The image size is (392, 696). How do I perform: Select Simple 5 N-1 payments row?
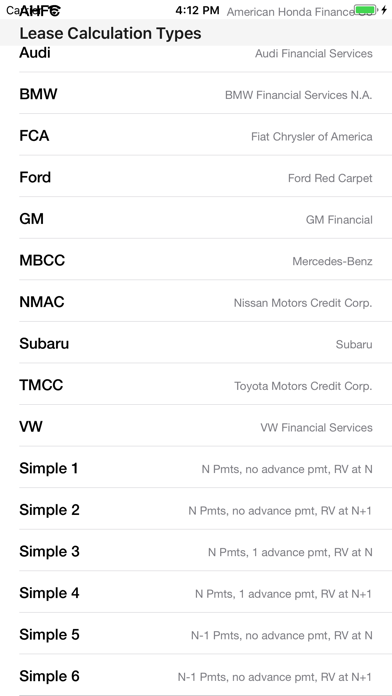tap(196, 633)
